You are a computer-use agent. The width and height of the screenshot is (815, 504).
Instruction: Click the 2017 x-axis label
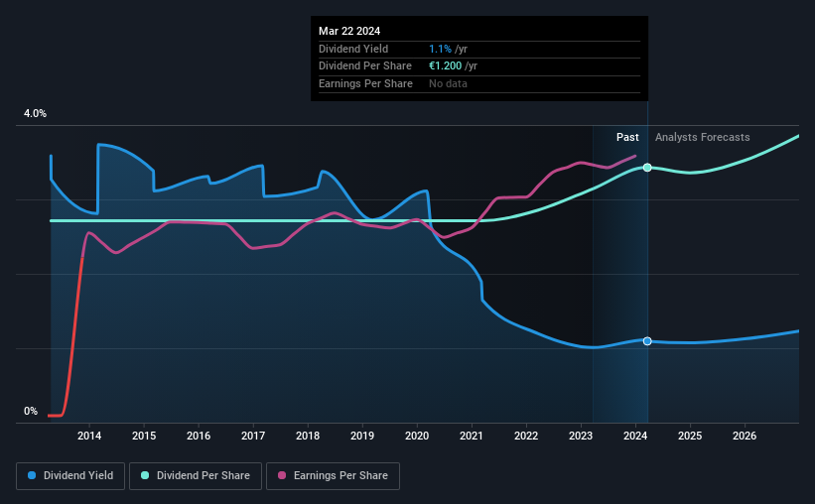coord(253,436)
